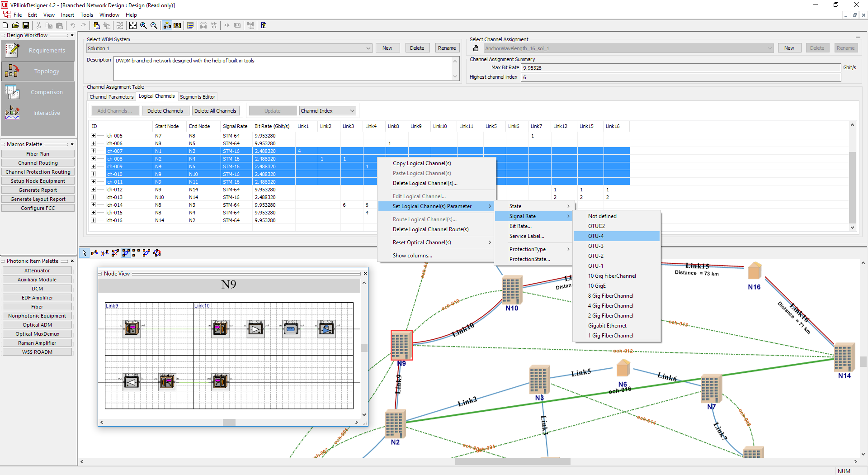This screenshot has height=475, width=868.
Task: Click the Help question mark toolbar icon
Action: [x=264, y=25]
